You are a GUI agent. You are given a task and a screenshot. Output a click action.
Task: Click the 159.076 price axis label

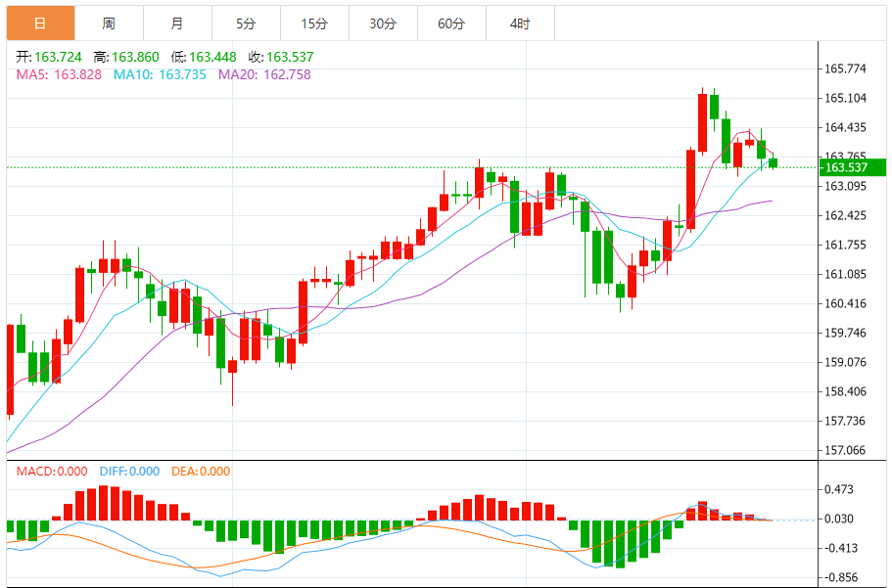click(x=845, y=362)
